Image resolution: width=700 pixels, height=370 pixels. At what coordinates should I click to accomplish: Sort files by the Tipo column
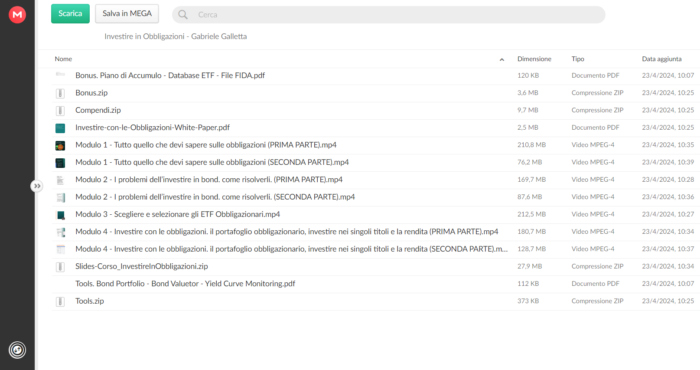click(x=578, y=59)
